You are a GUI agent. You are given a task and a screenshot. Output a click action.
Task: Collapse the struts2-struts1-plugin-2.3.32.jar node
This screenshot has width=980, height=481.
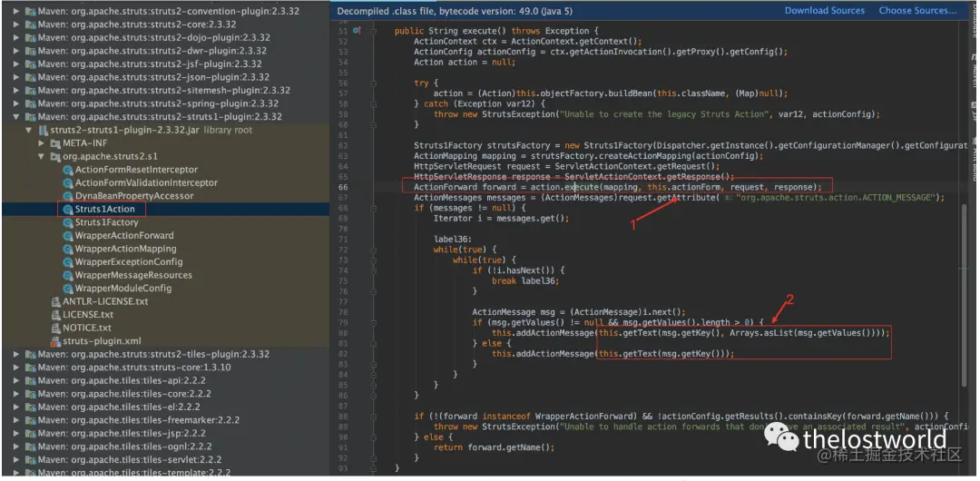point(29,130)
